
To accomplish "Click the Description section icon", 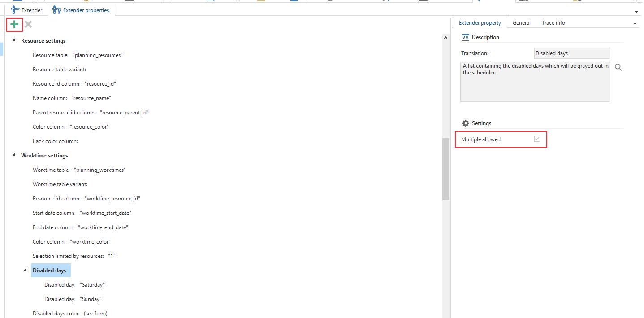I will pyautogui.click(x=465, y=37).
